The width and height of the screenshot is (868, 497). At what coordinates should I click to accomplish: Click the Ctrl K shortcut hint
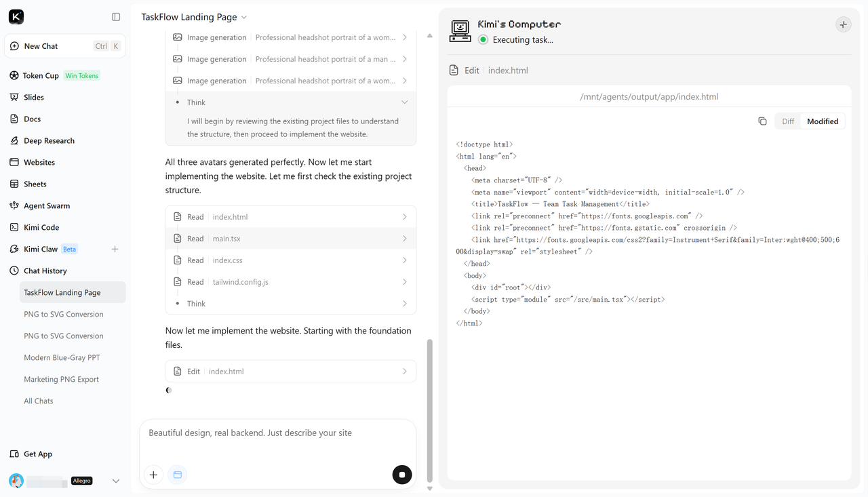(x=107, y=46)
